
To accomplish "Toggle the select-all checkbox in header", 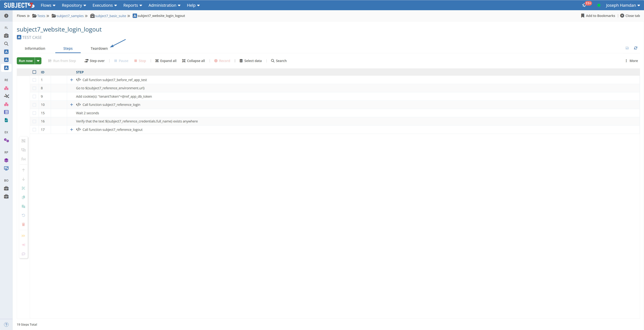I will point(34,72).
